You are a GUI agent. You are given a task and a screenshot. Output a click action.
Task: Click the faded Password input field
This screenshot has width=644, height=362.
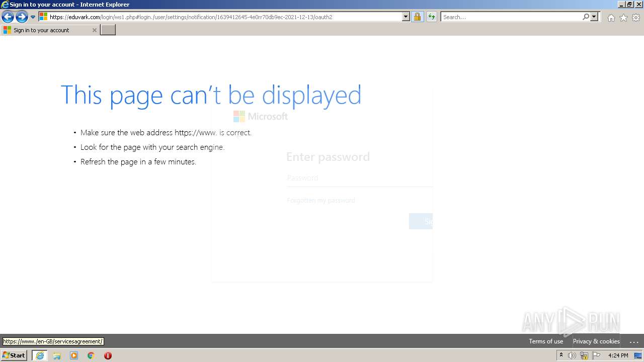click(x=359, y=178)
